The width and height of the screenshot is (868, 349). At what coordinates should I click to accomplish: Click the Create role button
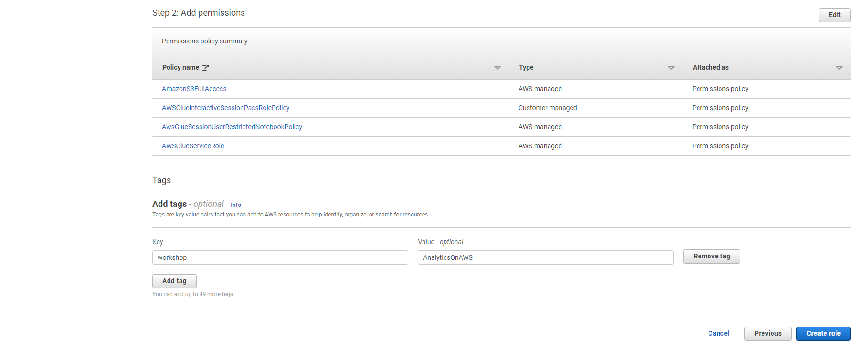[823, 334]
